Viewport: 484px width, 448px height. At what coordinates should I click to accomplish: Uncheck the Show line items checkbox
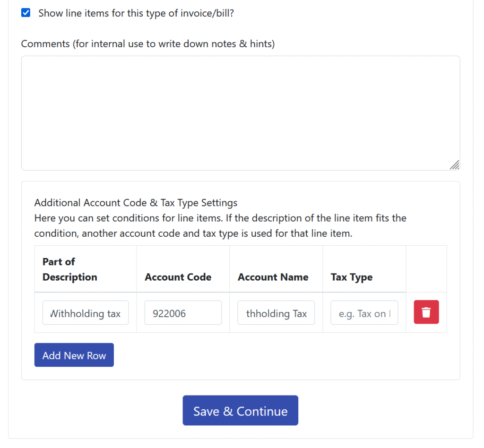pos(26,13)
